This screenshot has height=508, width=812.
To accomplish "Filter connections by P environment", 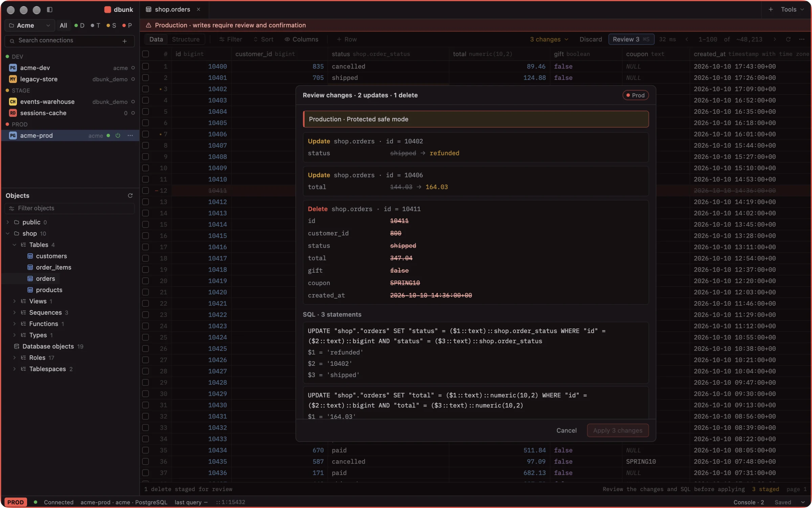I will 127,25.
